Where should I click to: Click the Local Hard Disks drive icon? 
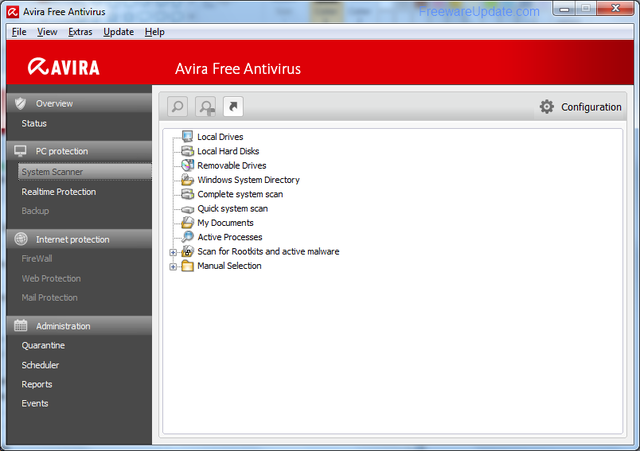(x=187, y=151)
